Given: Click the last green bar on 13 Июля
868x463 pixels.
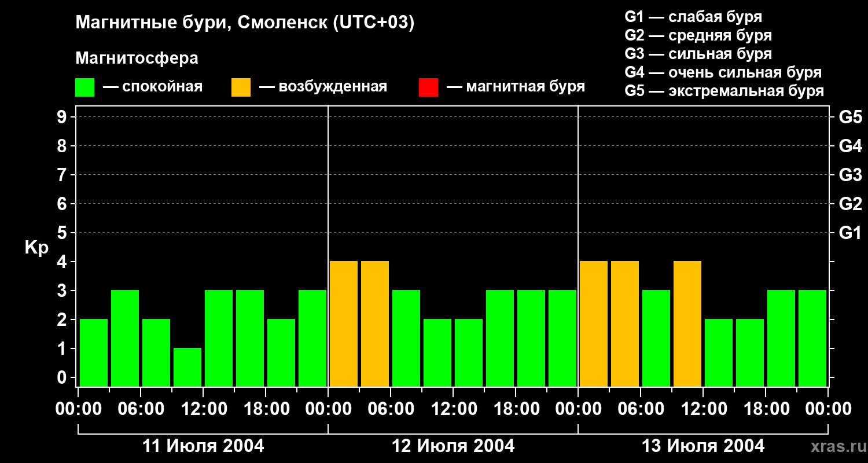Looking at the screenshot, I should pos(812,338).
